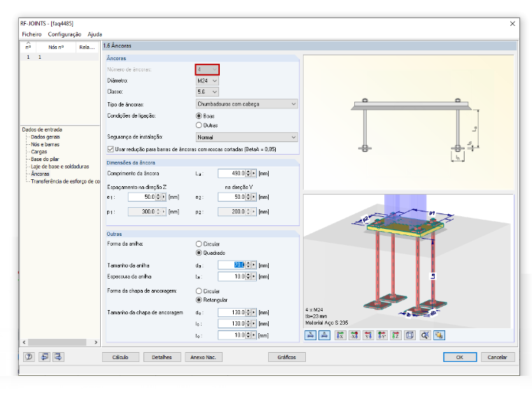Select Âncoras tree item

tap(40, 174)
